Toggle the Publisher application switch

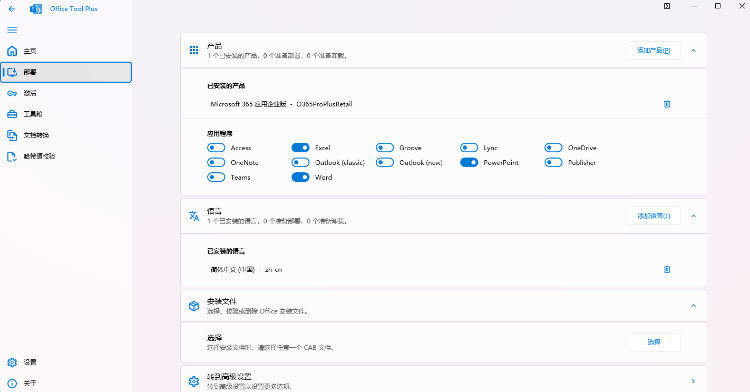coord(553,163)
